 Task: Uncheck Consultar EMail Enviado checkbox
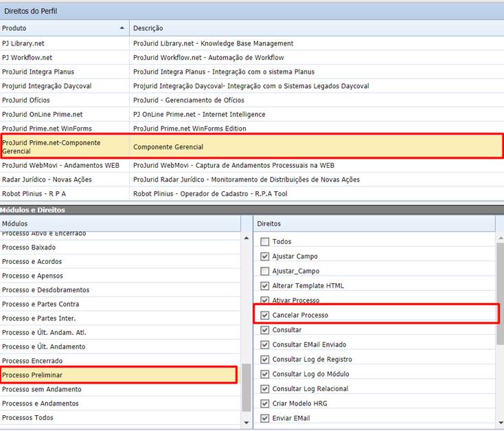coord(264,345)
